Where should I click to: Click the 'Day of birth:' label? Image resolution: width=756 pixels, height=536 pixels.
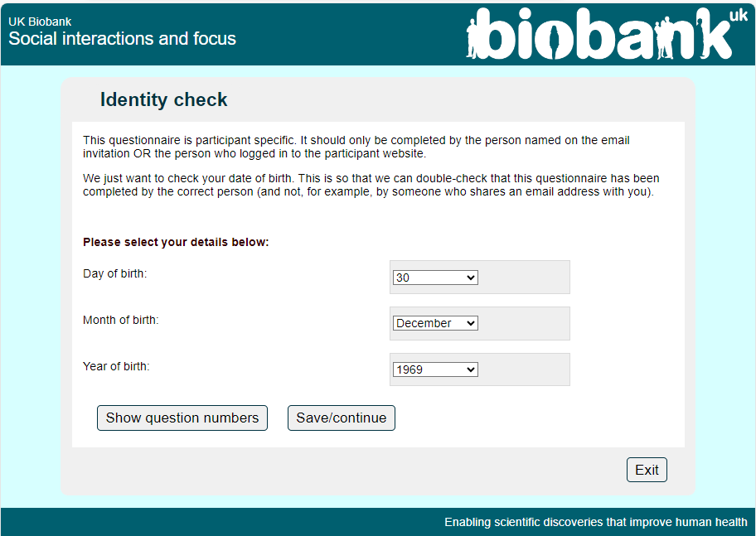[x=114, y=273]
